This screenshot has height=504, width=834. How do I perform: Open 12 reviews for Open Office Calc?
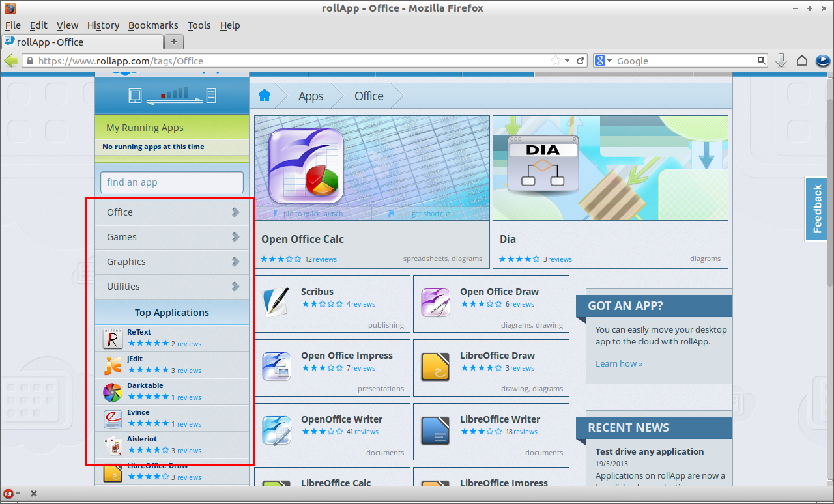(321, 259)
